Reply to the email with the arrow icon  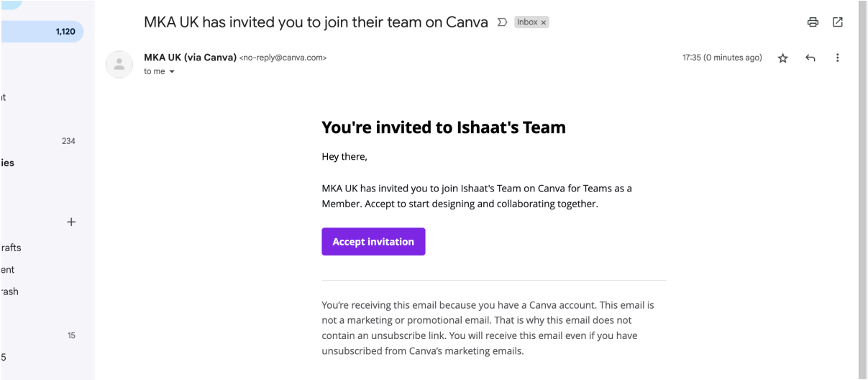tap(810, 58)
